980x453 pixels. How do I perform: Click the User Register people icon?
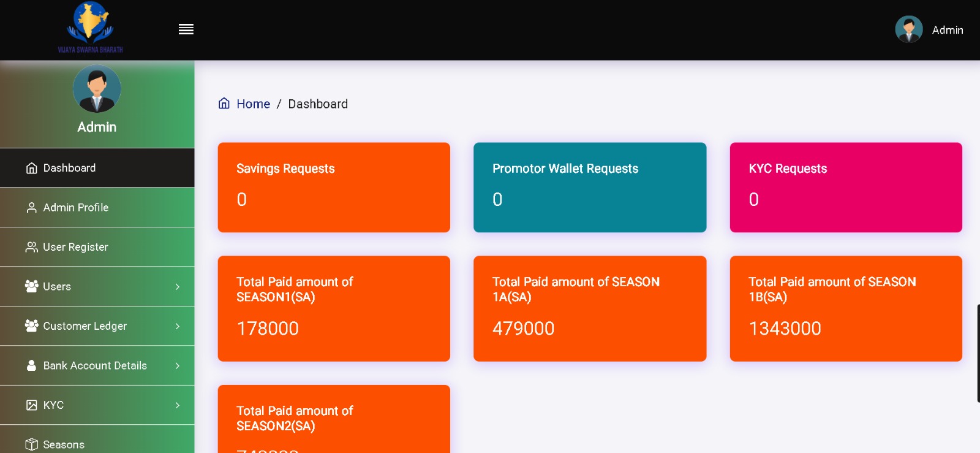pos(32,247)
